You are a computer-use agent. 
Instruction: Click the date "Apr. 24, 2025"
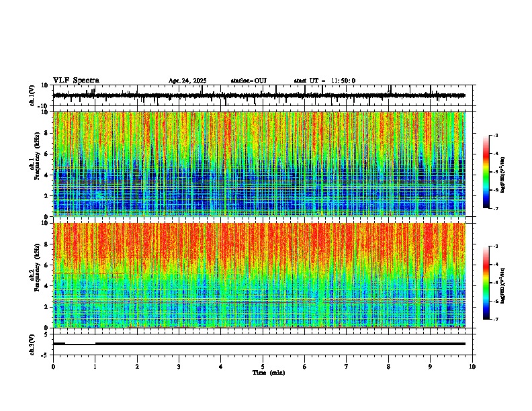point(187,81)
